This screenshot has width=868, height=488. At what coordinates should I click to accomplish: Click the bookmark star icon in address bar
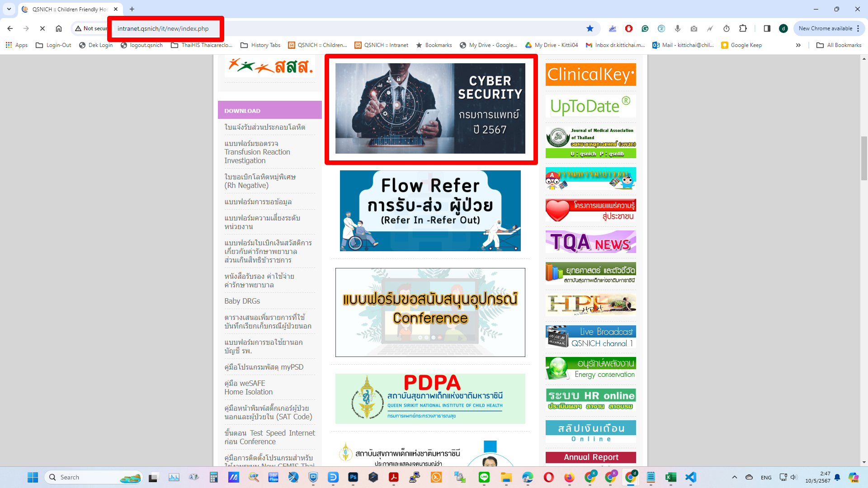tap(590, 28)
